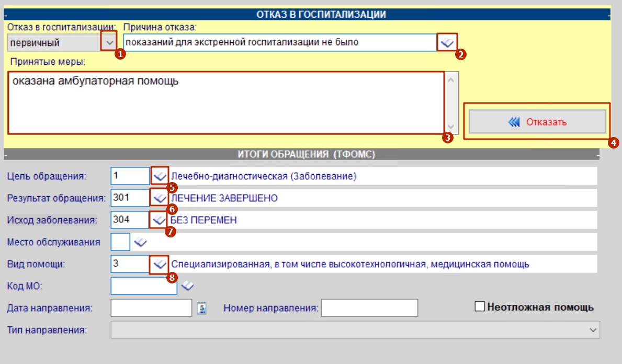This screenshot has height=364, width=622.
Task: Click the Причина отказа text field
Action: 280,42
